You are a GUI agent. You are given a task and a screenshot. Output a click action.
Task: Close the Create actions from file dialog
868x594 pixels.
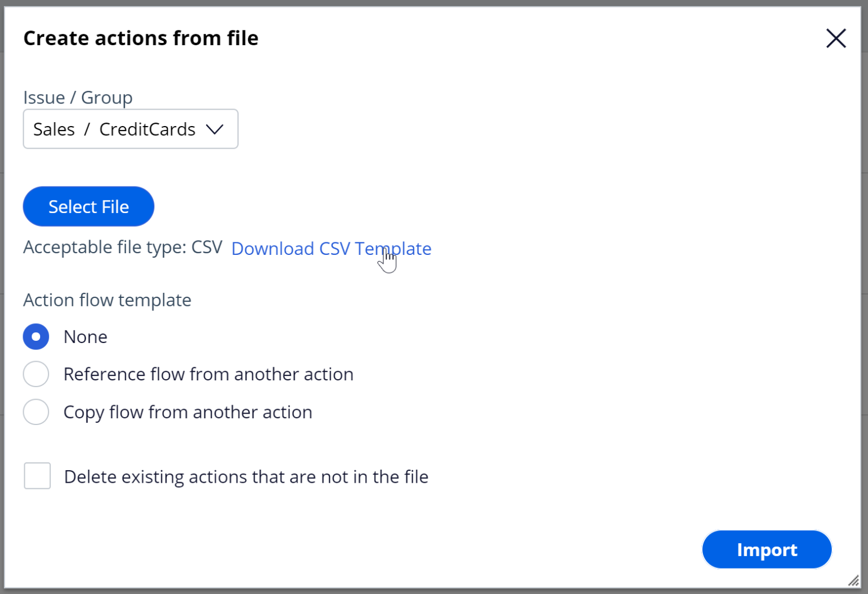(x=836, y=38)
